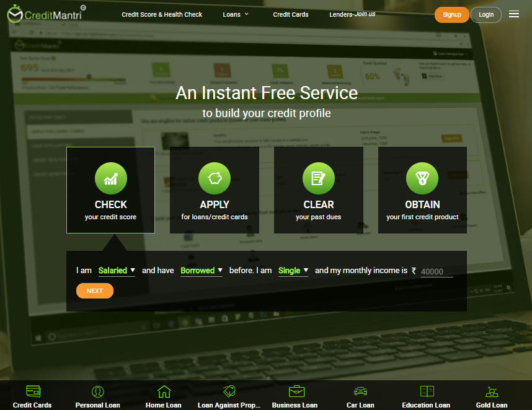The width and height of the screenshot is (532, 410).
Task: Select the CHECK your credit score icon
Action: click(x=110, y=178)
